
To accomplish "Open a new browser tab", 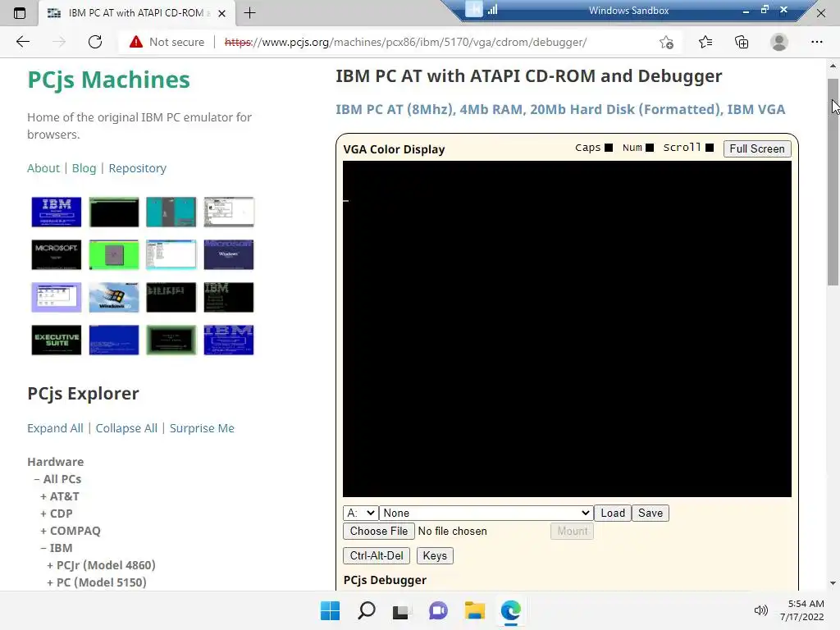I will click(249, 13).
